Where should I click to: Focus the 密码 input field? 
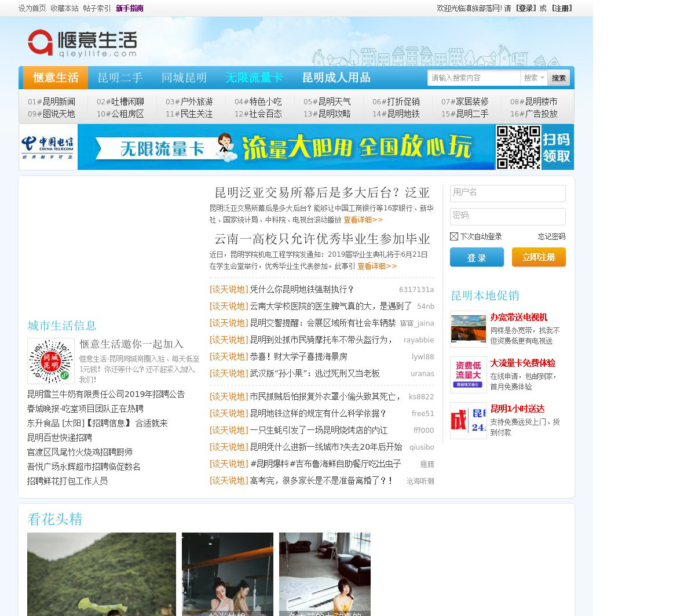(x=508, y=217)
